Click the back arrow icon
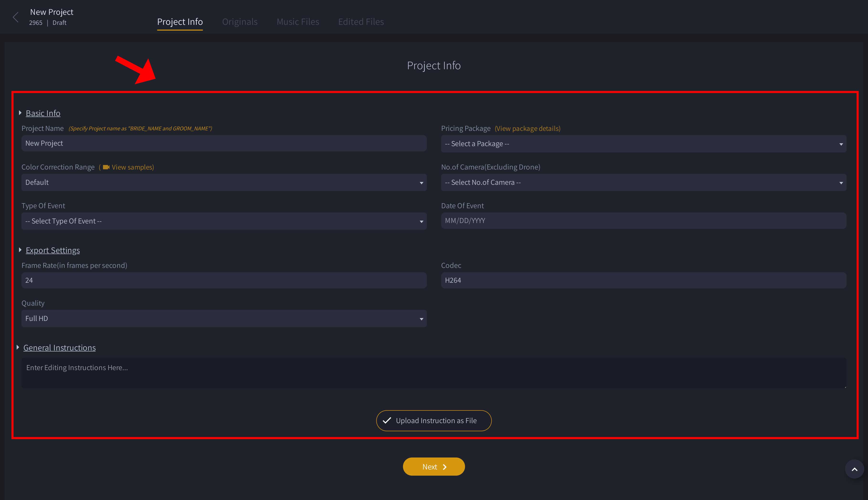The height and width of the screenshot is (500, 868). (x=16, y=17)
